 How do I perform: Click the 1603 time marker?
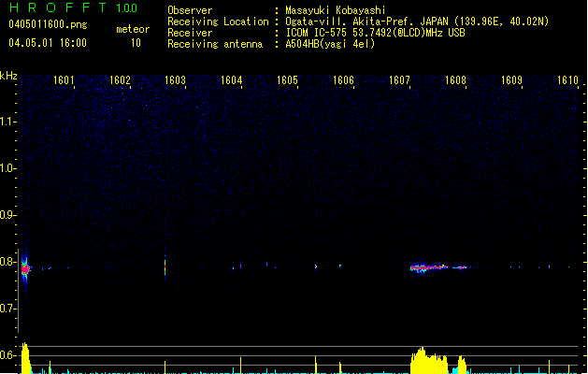176,80
